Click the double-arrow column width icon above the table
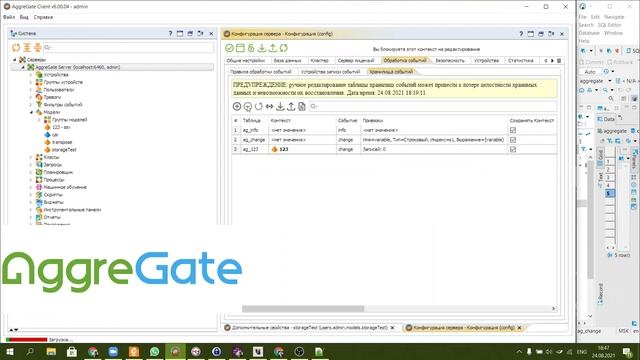Viewport: 640px width, 360px height. [x=269, y=107]
